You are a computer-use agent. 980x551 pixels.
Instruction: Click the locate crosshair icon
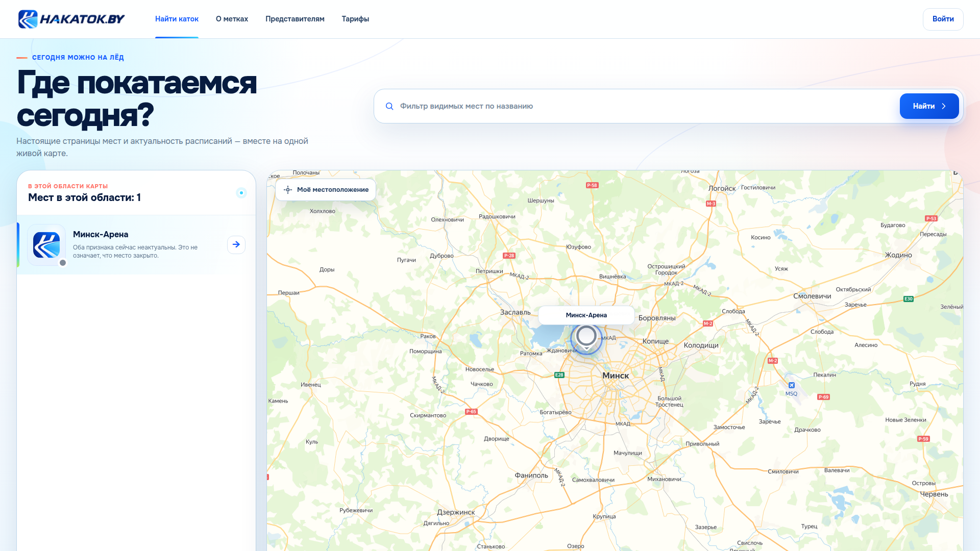[288, 190]
